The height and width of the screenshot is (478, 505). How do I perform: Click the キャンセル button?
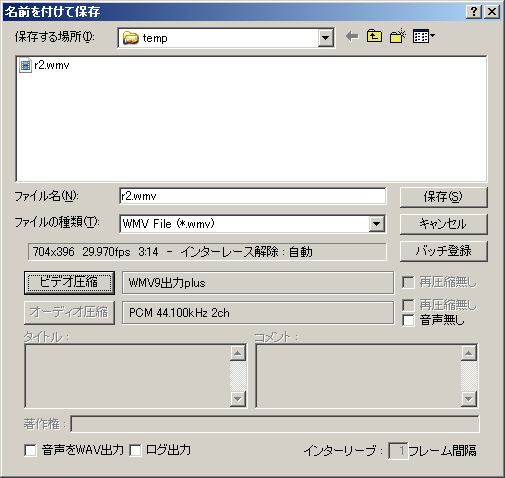pyautogui.click(x=443, y=224)
